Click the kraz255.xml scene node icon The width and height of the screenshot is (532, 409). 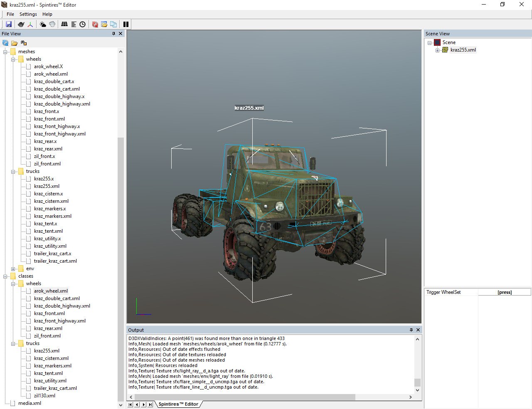coord(445,50)
